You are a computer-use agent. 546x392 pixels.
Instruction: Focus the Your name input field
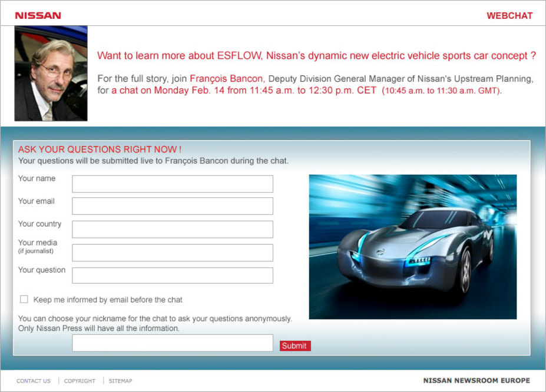point(173,184)
